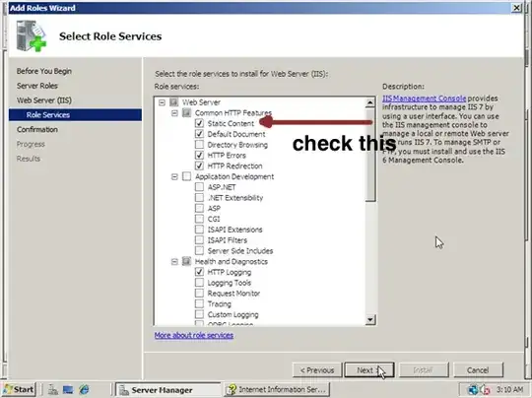Click the clock showing 3:10 AM

coord(509,389)
